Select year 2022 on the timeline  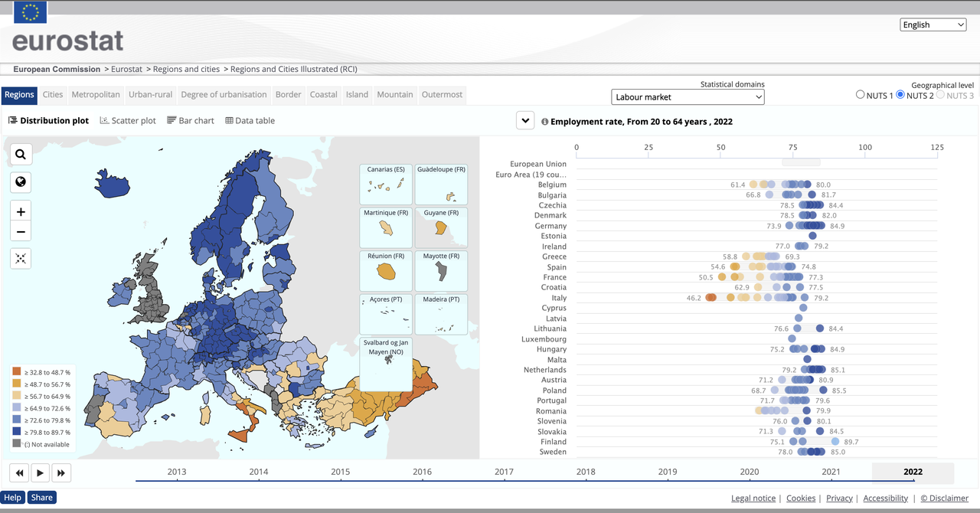tap(913, 472)
